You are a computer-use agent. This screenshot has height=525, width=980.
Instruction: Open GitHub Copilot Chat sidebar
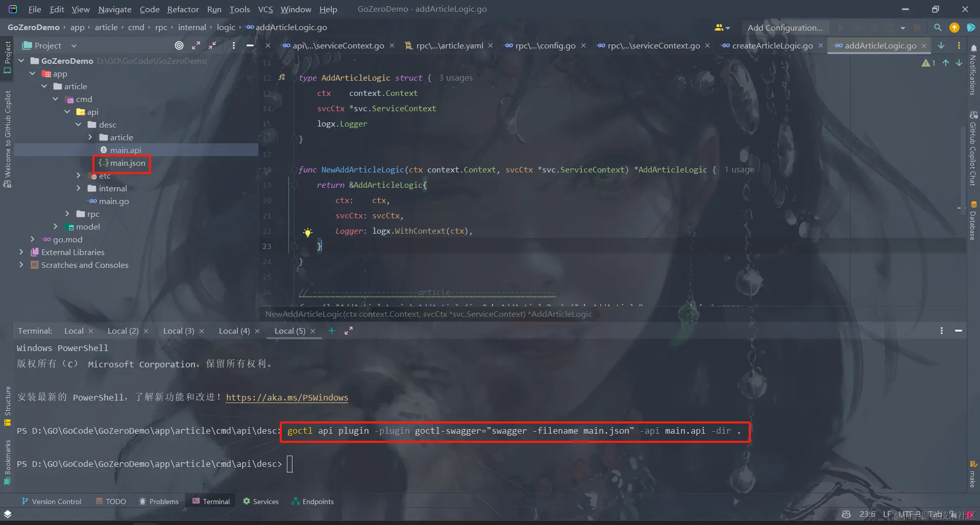(x=973, y=148)
